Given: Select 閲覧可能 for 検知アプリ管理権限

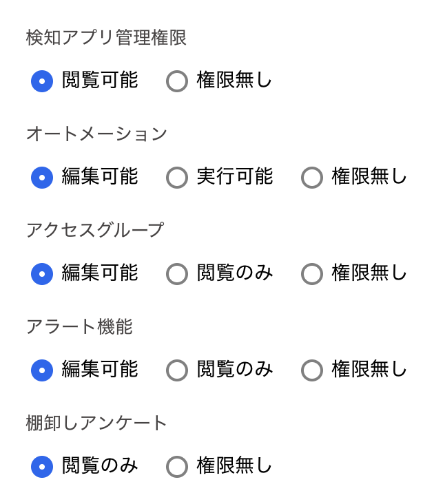Looking at the screenshot, I should pyautogui.click(x=42, y=82).
